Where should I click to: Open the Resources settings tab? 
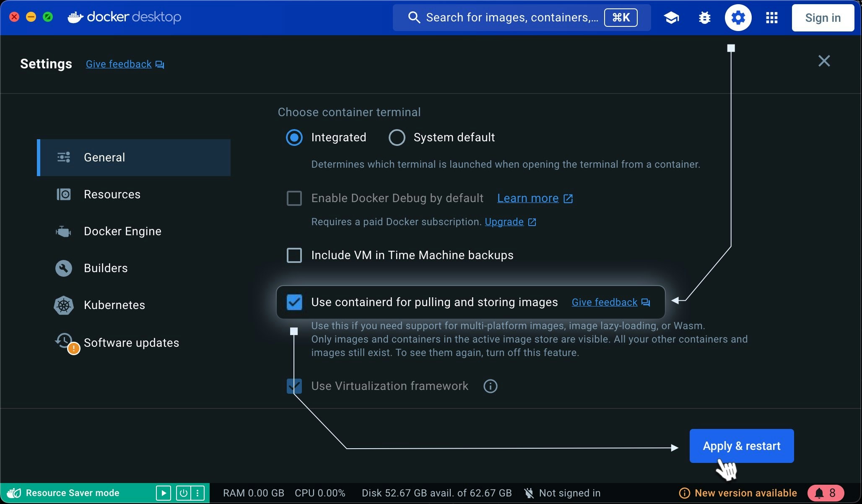[112, 194]
